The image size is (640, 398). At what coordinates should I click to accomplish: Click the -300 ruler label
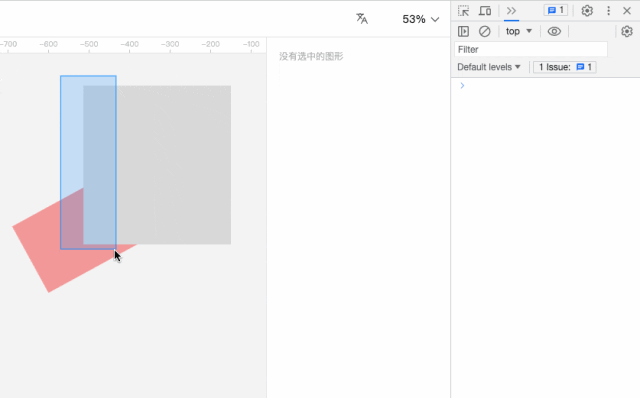170,44
